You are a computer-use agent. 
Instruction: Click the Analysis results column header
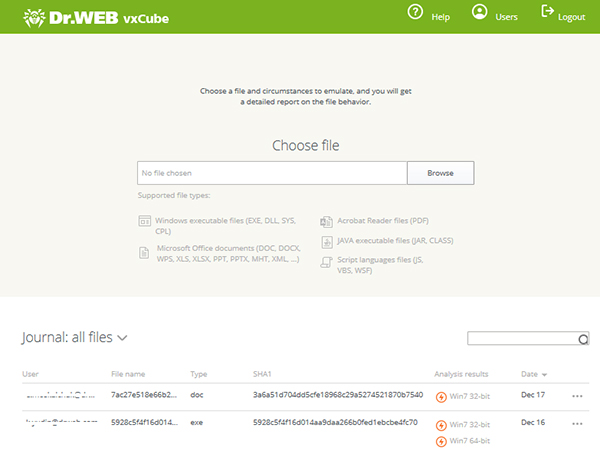pos(461,374)
